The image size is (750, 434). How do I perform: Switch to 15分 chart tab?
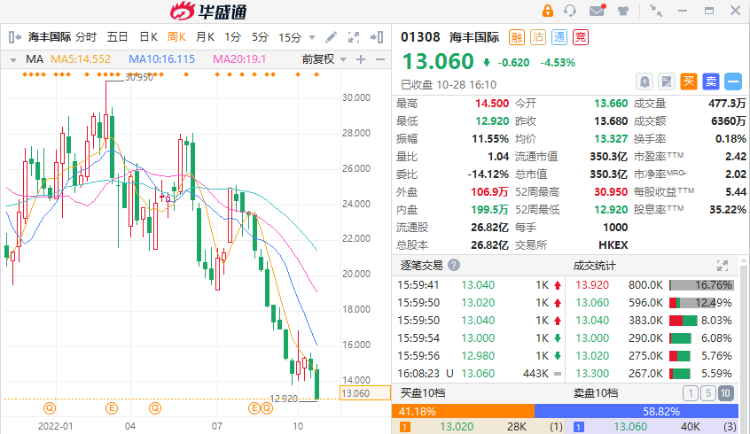click(x=290, y=37)
